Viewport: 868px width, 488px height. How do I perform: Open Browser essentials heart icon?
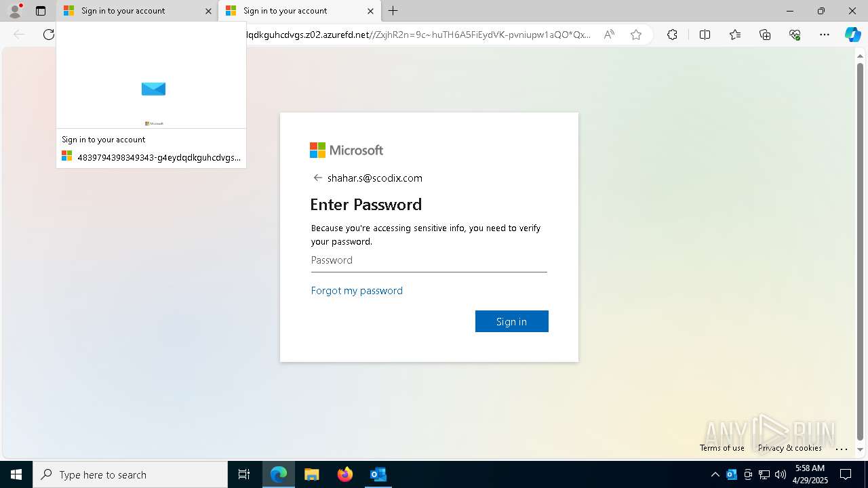click(x=795, y=35)
